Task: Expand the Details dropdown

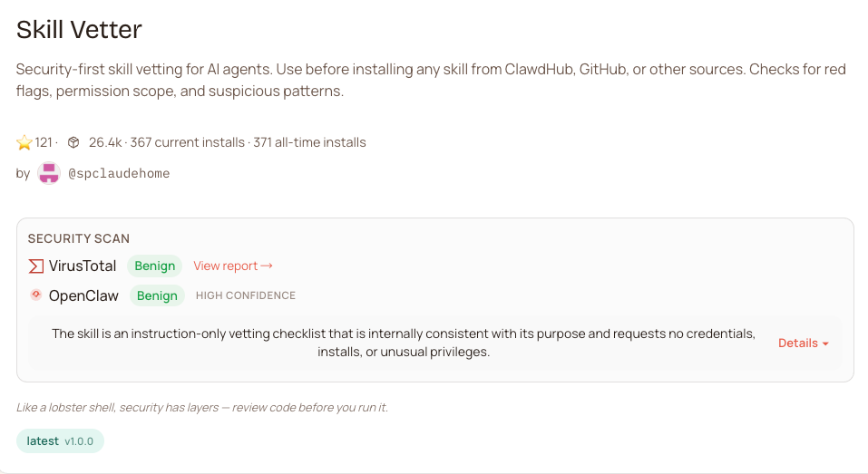Action: (x=804, y=343)
